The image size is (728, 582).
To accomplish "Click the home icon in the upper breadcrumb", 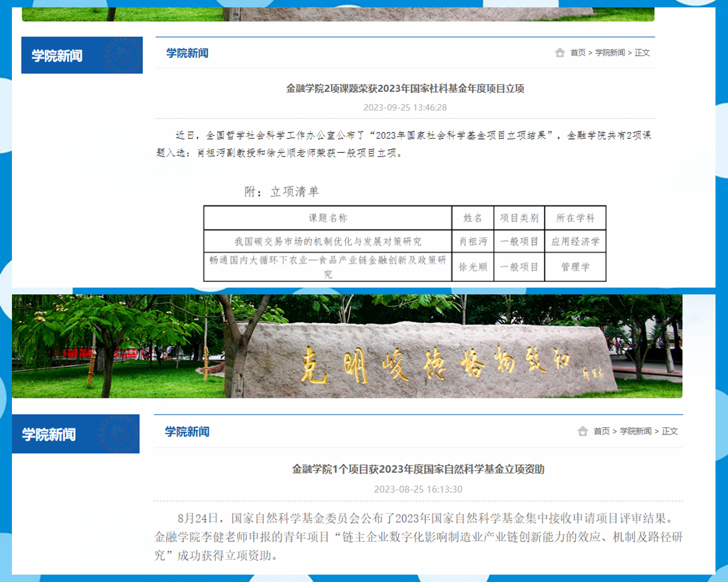I will coord(560,53).
